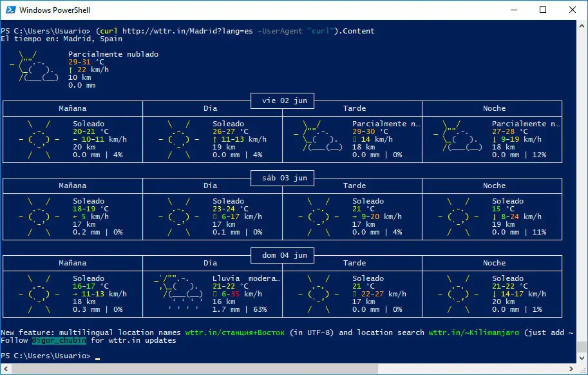Click the '27-28 °C' temperature in vie Noche
588x375 pixels.
tap(510, 131)
